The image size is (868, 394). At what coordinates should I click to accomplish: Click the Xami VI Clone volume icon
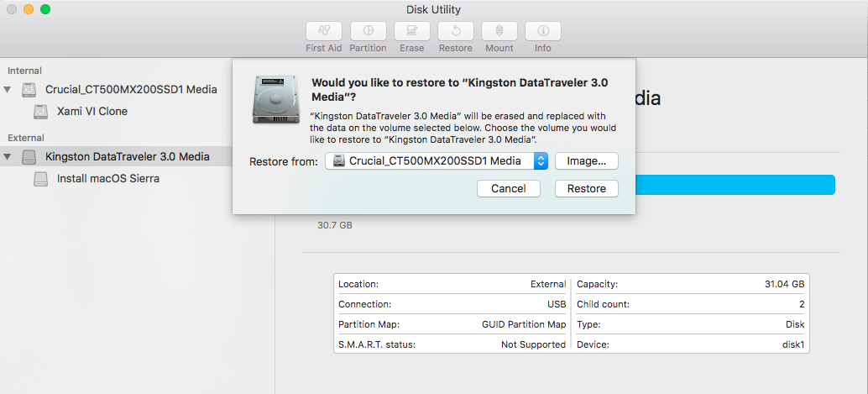click(41, 112)
